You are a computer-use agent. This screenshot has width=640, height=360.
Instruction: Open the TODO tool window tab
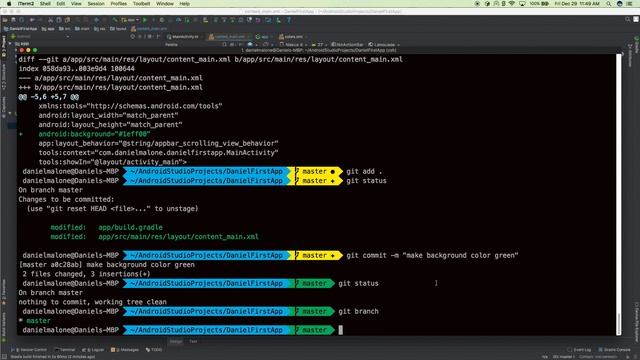point(154,350)
